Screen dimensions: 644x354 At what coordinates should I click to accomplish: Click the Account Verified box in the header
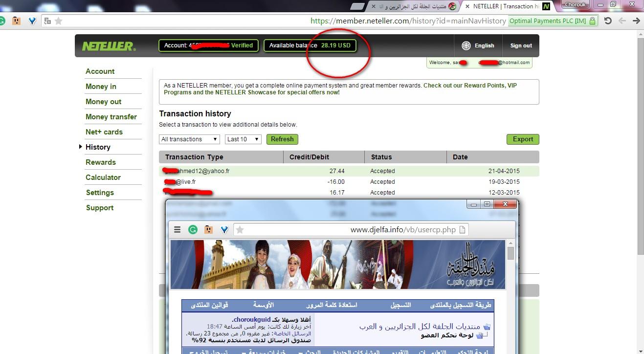(x=209, y=45)
